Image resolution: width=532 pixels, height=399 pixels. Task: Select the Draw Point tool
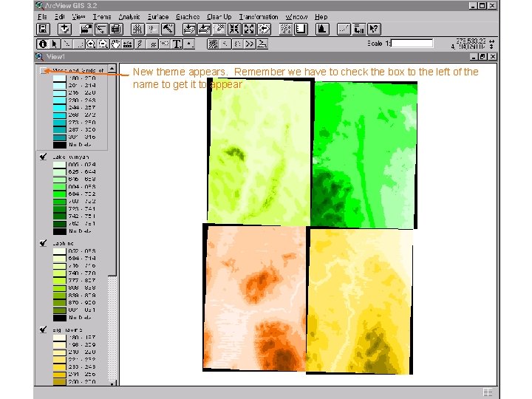coord(189,44)
